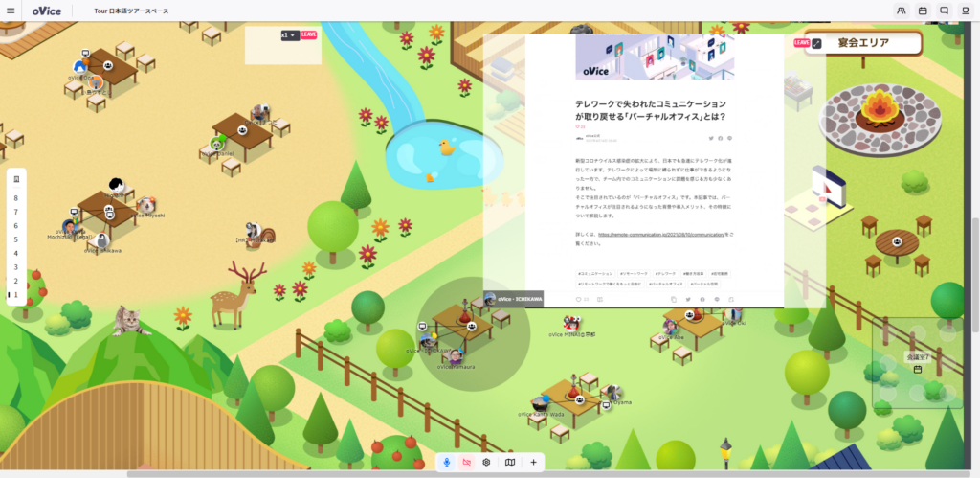Click the LEAVE button next to x1 dropdown
980x478 pixels.
[x=309, y=35]
